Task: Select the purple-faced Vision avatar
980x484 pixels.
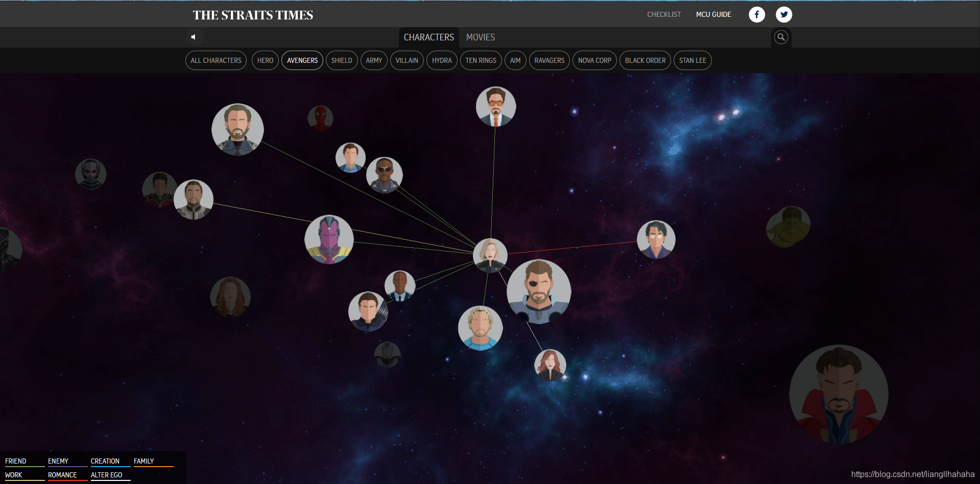Action: [x=329, y=240]
